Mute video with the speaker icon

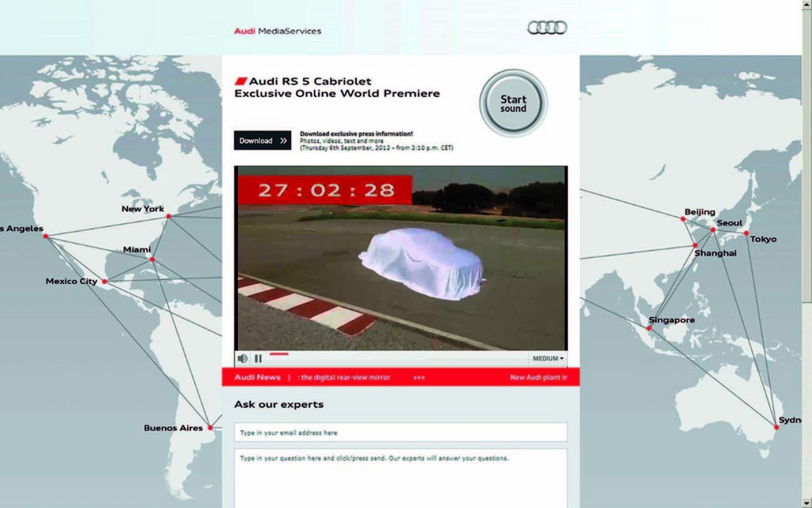click(243, 358)
